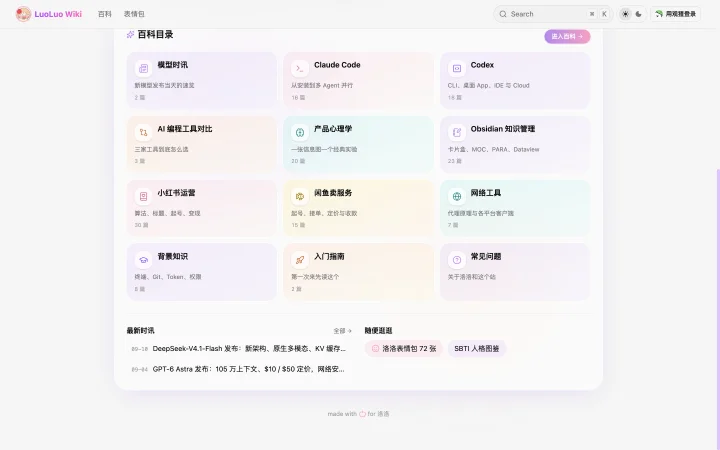
Task: Click the '卡片盒、MOC、PARA、Dataview' description
Action: [494, 149]
